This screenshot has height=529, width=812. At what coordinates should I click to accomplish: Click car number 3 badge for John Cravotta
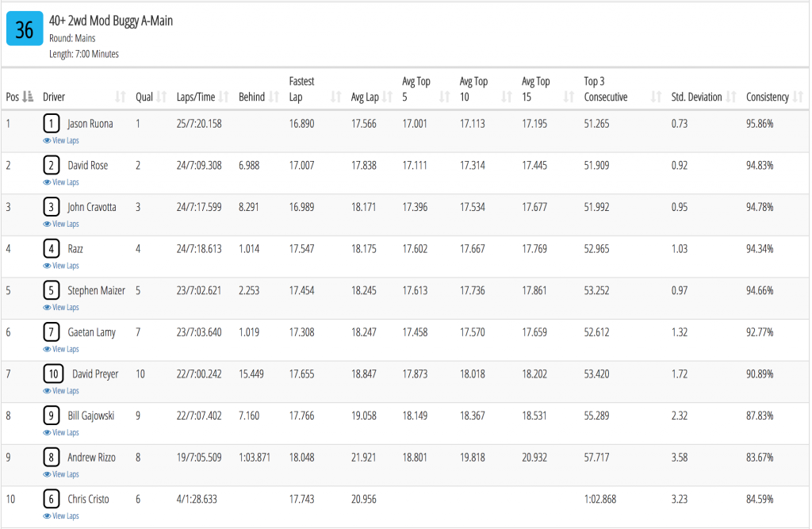coord(51,207)
